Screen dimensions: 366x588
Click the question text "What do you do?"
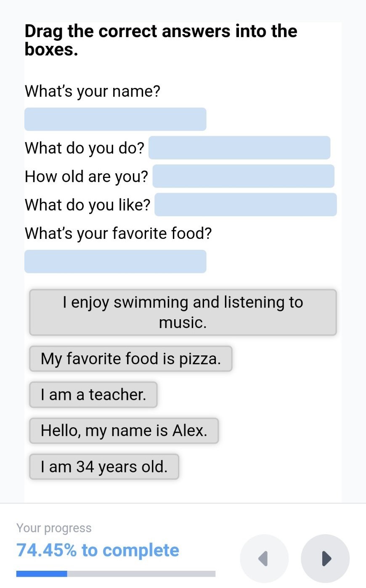85,148
